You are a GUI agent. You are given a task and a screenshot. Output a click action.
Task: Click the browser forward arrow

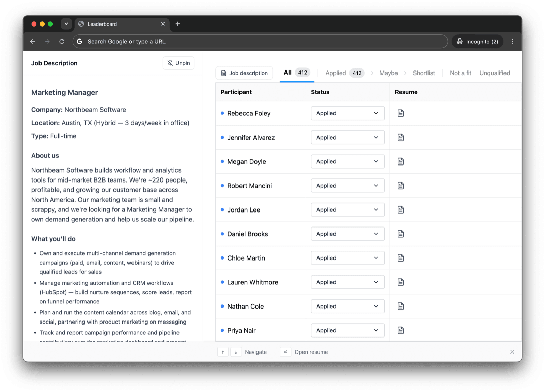pyautogui.click(x=47, y=41)
